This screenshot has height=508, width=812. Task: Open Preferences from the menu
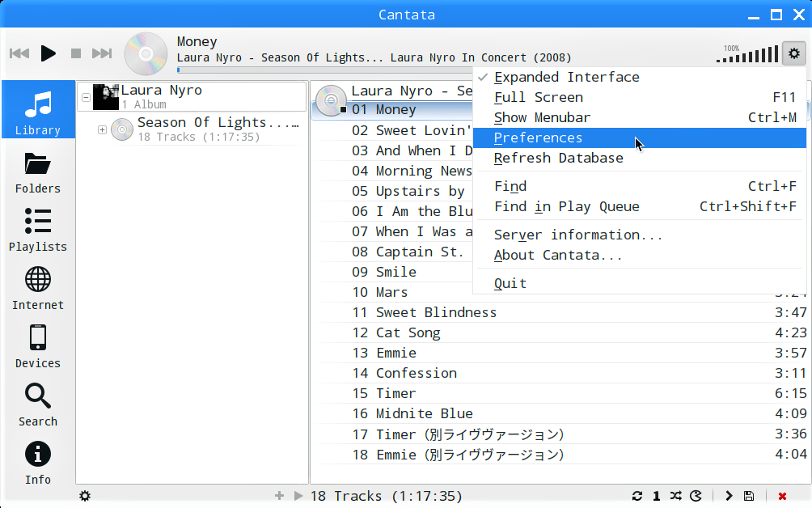(640, 138)
